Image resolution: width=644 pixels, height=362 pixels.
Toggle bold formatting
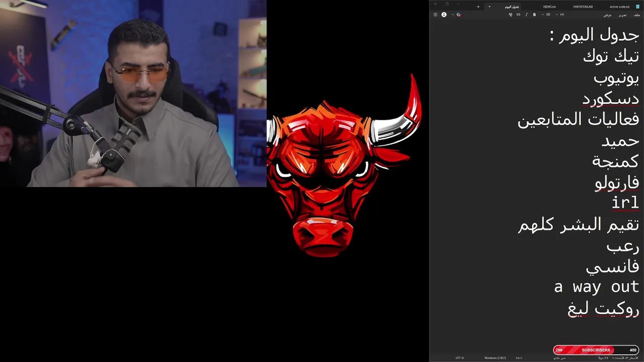(534, 15)
